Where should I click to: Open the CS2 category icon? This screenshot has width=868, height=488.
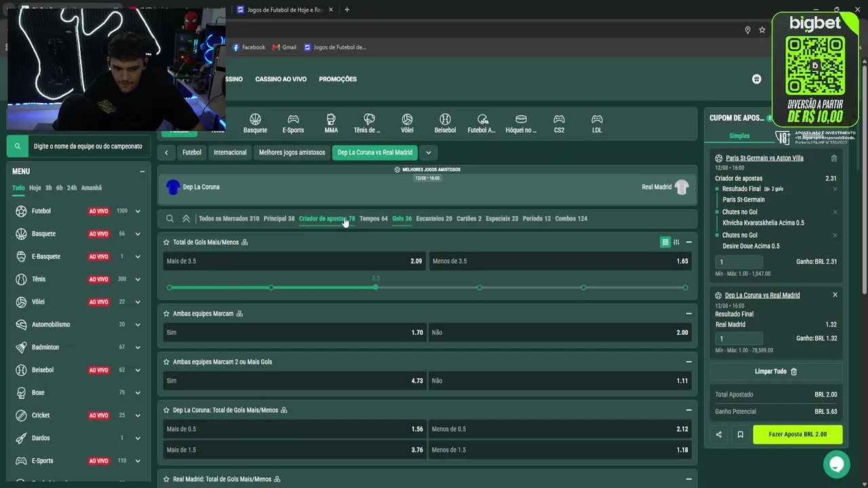pyautogui.click(x=559, y=123)
